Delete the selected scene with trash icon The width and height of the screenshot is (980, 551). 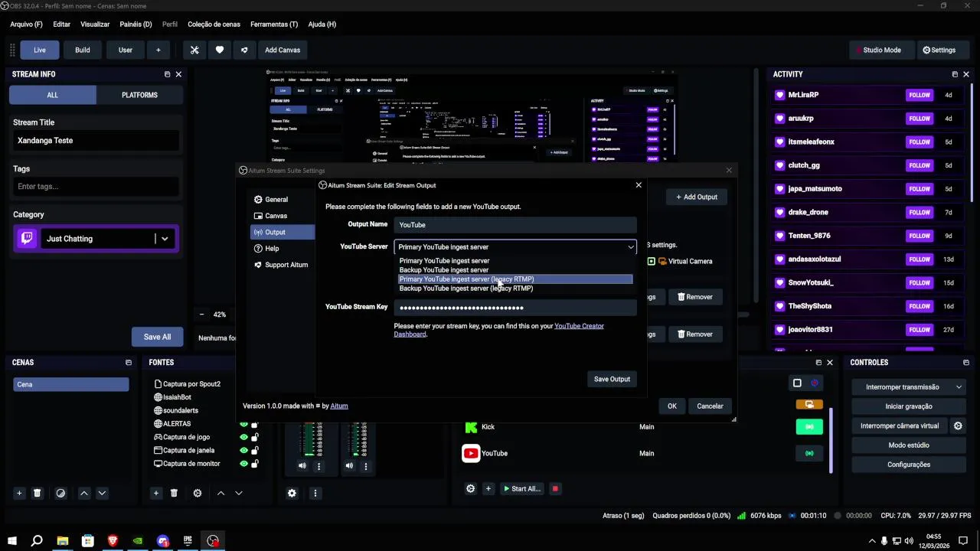37,494
